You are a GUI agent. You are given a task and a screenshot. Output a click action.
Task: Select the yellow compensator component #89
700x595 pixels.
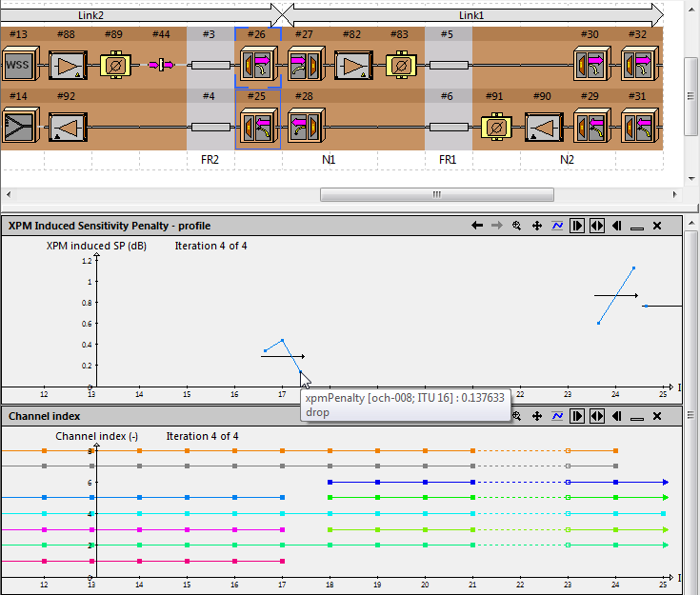pos(115,66)
